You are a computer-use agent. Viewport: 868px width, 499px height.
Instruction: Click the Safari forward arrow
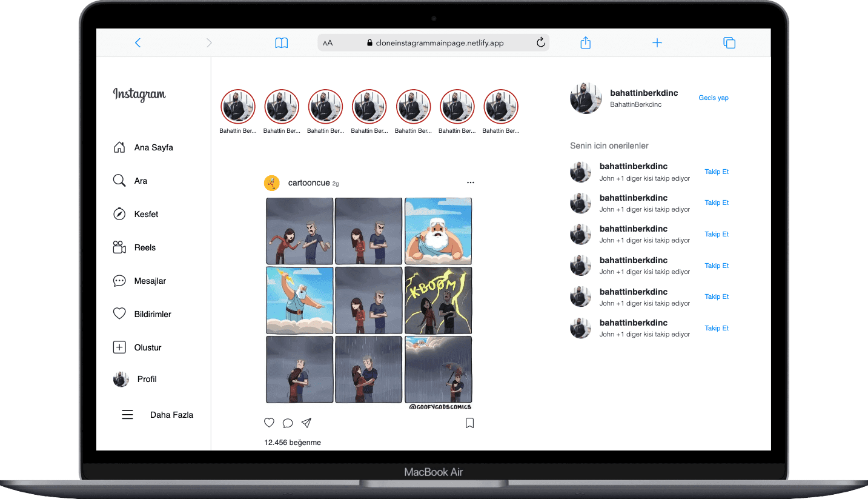click(209, 42)
